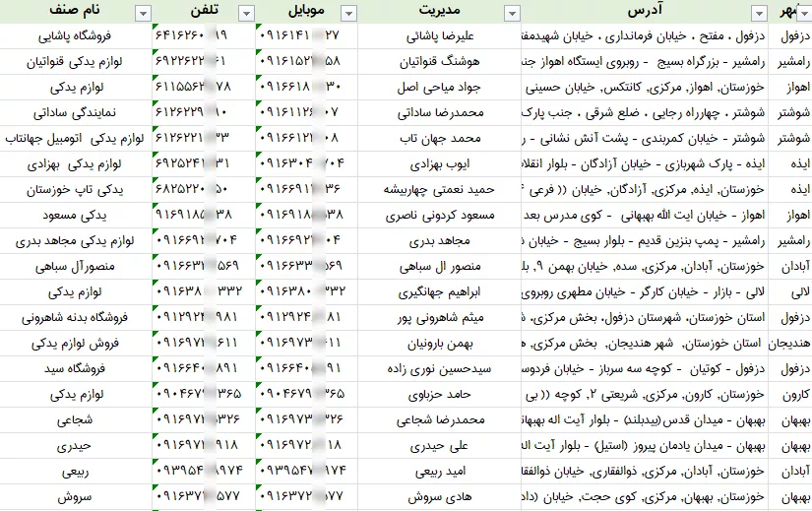
Task: Click cell منصورآل سباهی
Action: click(76, 267)
